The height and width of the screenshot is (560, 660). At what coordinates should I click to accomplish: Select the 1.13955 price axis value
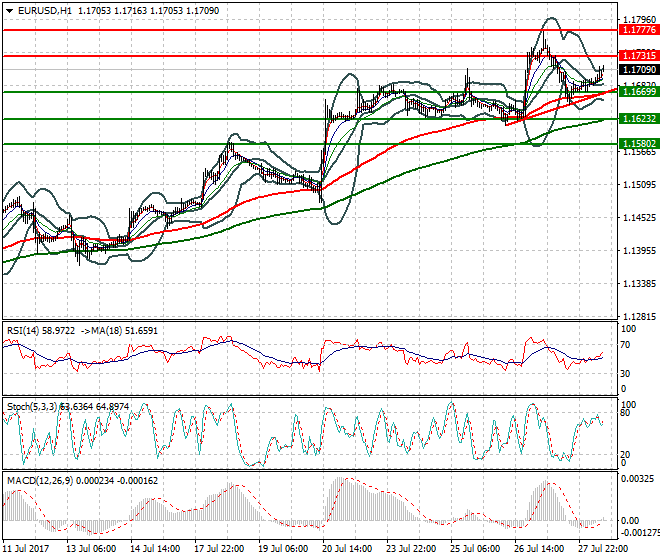point(639,251)
